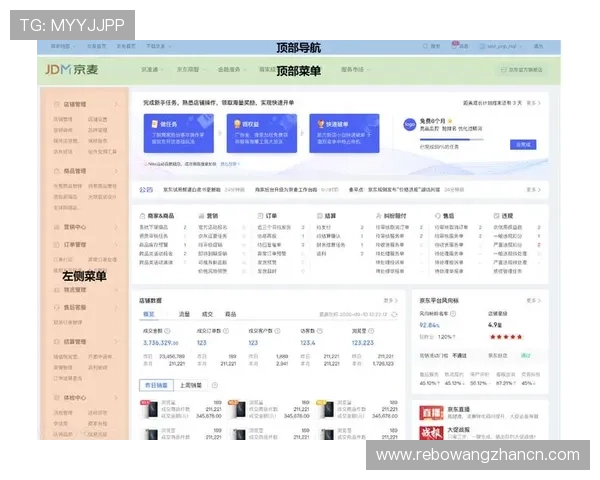600x480 pixels.
Task: Switch to the 商品 tab in 店铺数据
Action: 230,314
